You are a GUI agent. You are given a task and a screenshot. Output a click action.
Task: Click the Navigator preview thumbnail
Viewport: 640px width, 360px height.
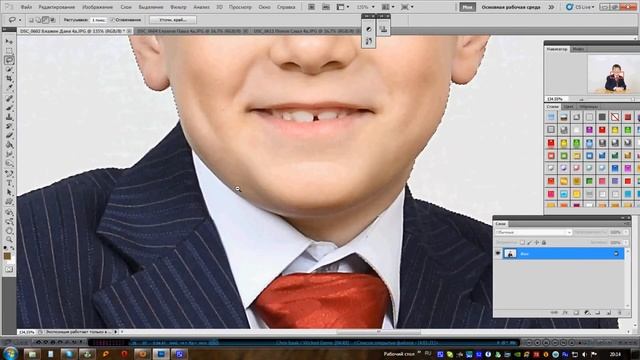[x=613, y=74]
